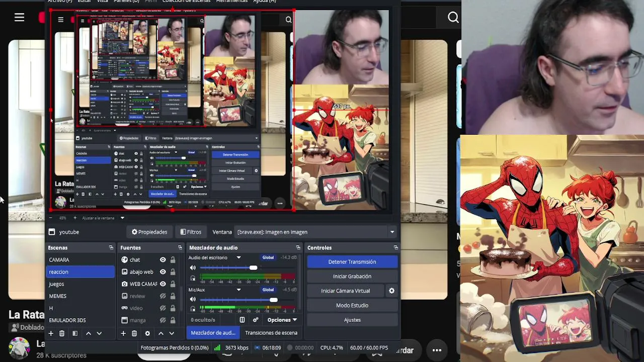Hide the chat source
This screenshot has height=362, width=644.
[x=163, y=260]
